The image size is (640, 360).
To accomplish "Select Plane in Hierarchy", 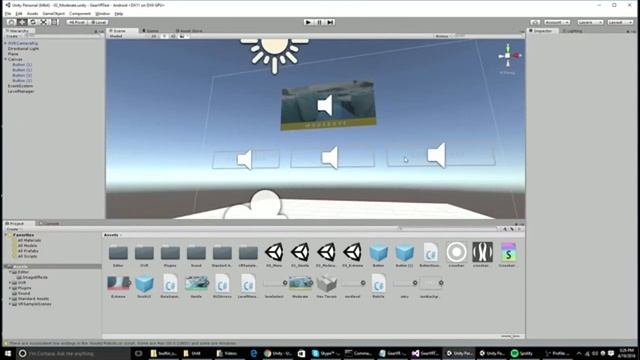I will [13, 54].
